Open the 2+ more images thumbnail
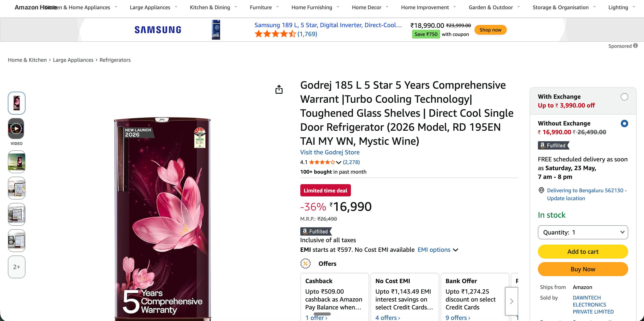 click(x=16, y=267)
